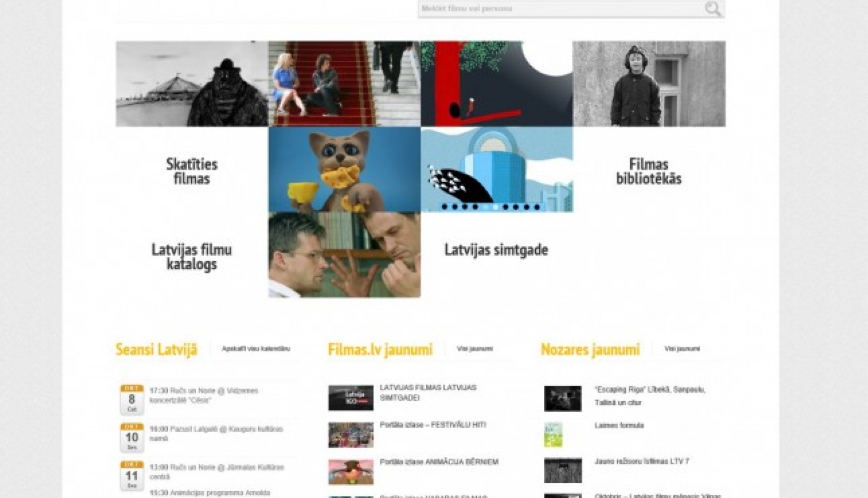Click the green Laimes formula thumbnail
The height and width of the screenshot is (498, 868).
click(553, 434)
